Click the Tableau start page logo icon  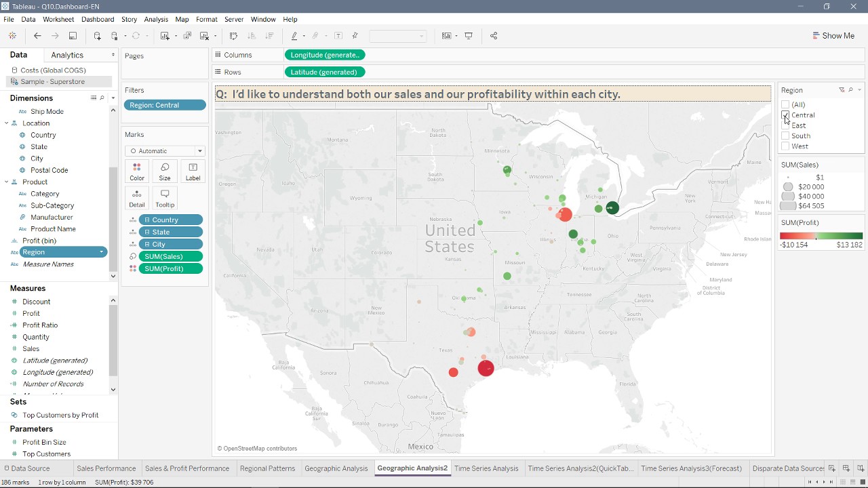point(12,36)
